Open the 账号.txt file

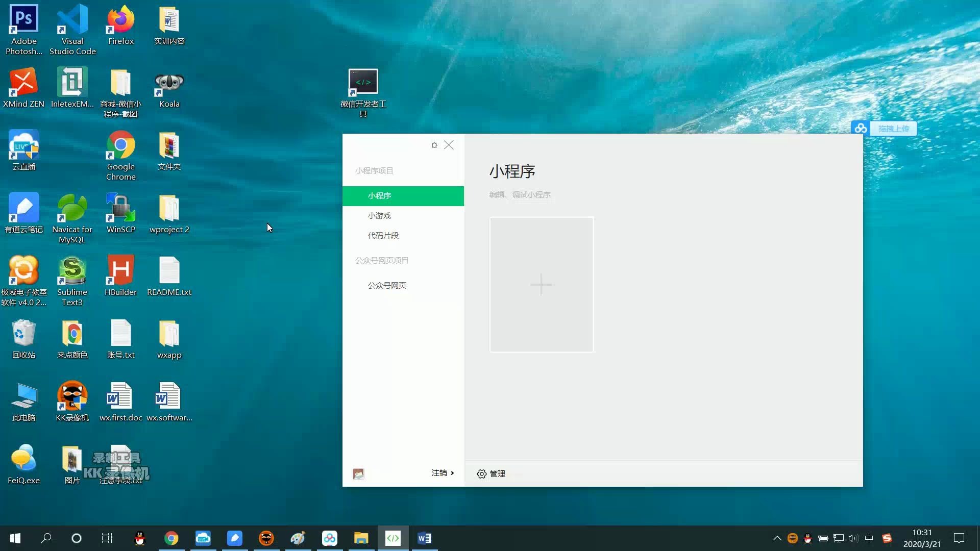121,339
